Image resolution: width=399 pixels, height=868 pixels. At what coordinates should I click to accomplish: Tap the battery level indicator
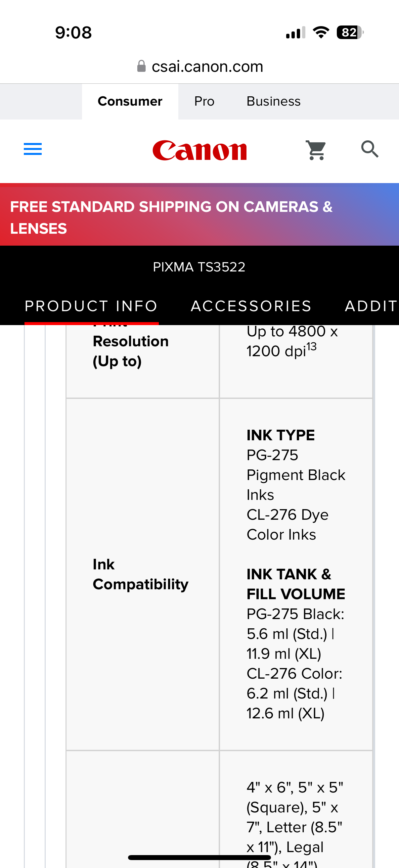click(349, 33)
